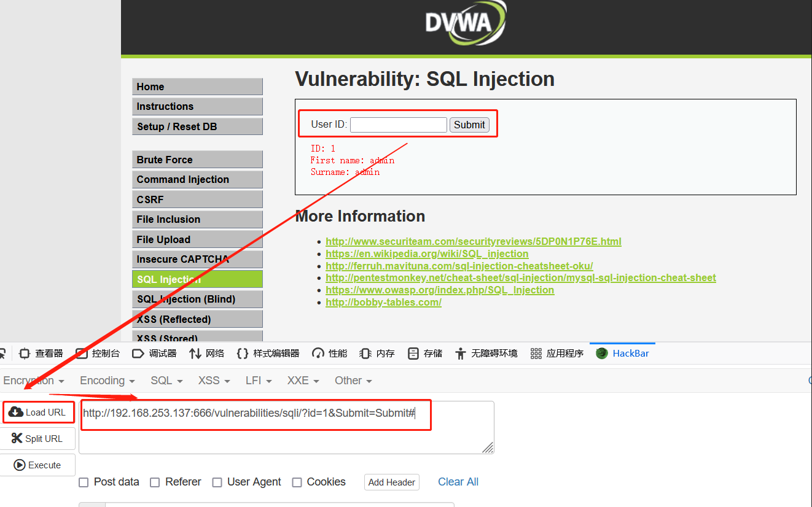
Task: Expand the SQL dropdown in HackBar
Action: pos(166,381)
